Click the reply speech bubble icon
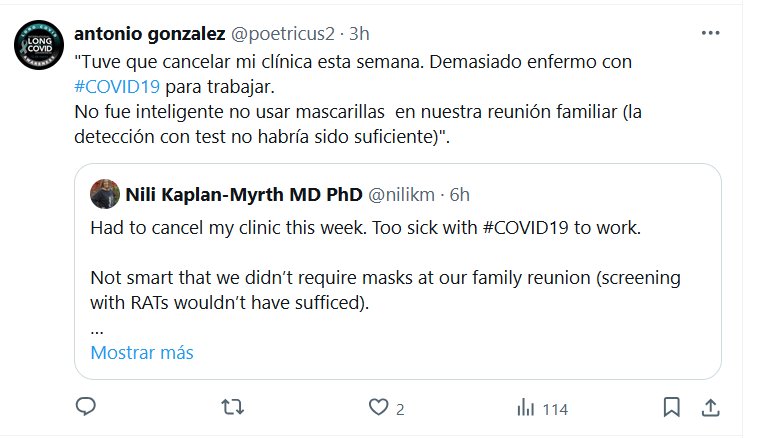Screen dimensions: 758x438 [87, 407]
